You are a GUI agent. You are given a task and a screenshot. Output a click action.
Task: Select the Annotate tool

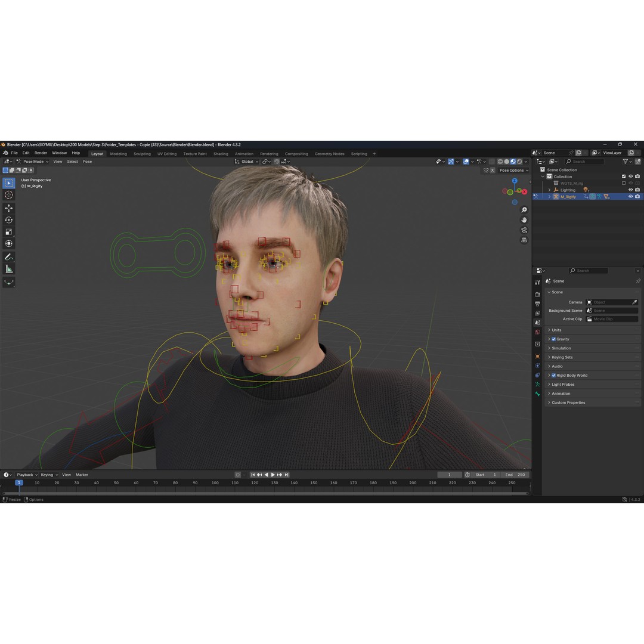pos(8,257)
